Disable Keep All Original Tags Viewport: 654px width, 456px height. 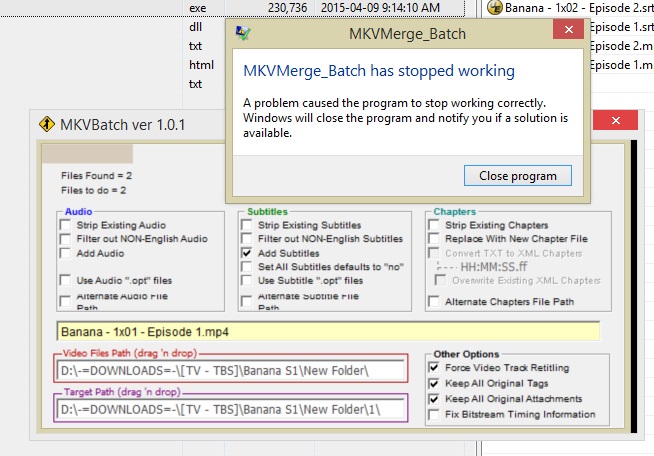point(434,383)
